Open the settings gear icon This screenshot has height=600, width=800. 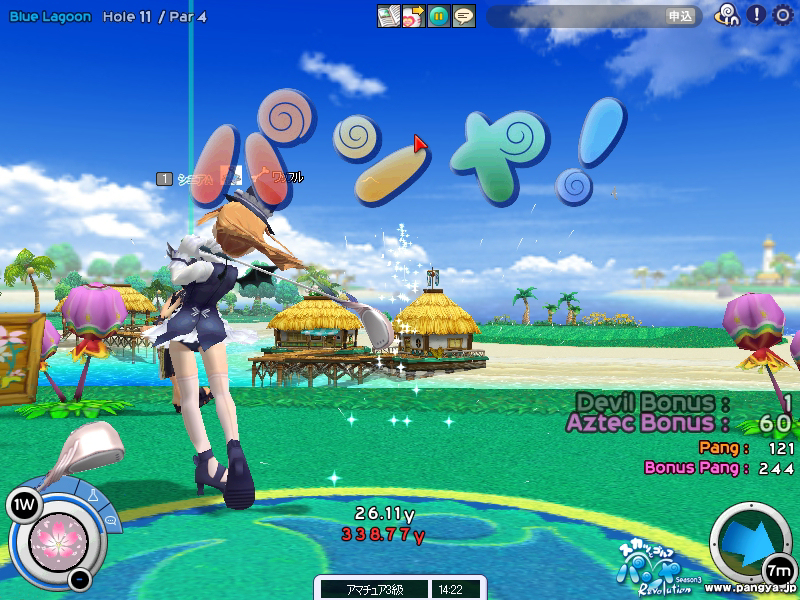click(x=782, y=15)
